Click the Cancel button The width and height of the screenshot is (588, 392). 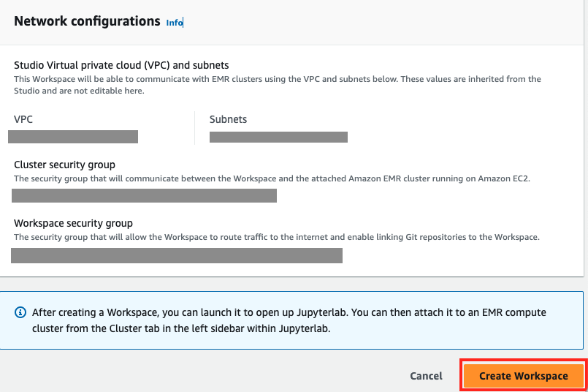coord(426,376)
